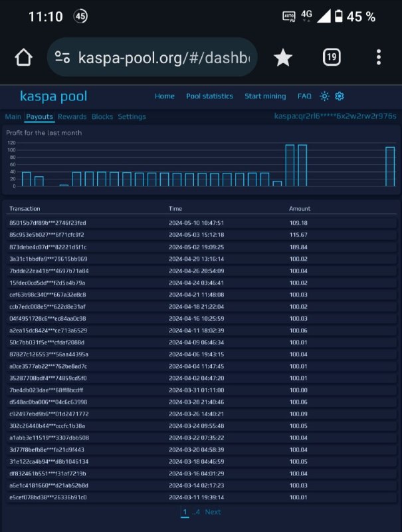Bookmark page with the star icon
Image resolution: width=402 pixels, height=532 pixels.
(x=282, y=57)
